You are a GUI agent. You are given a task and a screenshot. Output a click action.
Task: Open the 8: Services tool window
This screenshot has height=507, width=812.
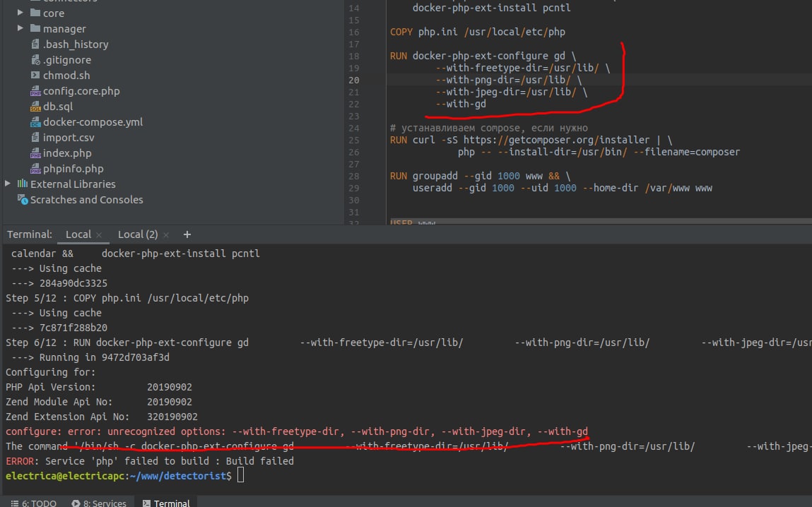tap(99, 503)
